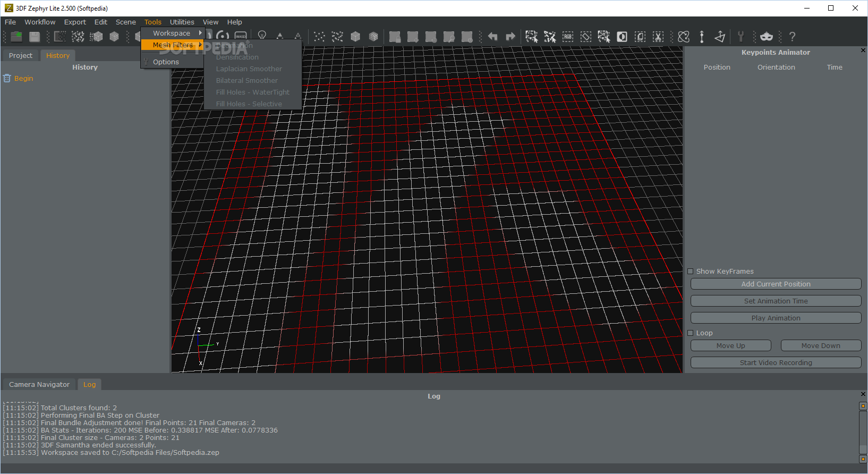The height and width of the screenshot is (474, 868).
Task: Open the Help menu
Action: (x=234, y=22)
